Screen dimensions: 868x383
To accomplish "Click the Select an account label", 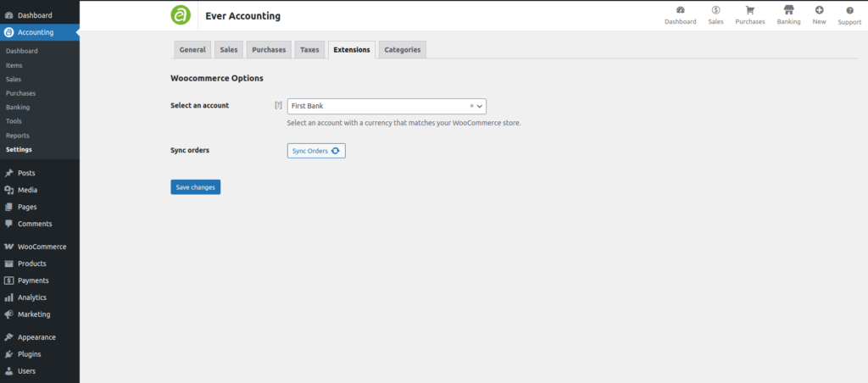I will coord(200,105).
